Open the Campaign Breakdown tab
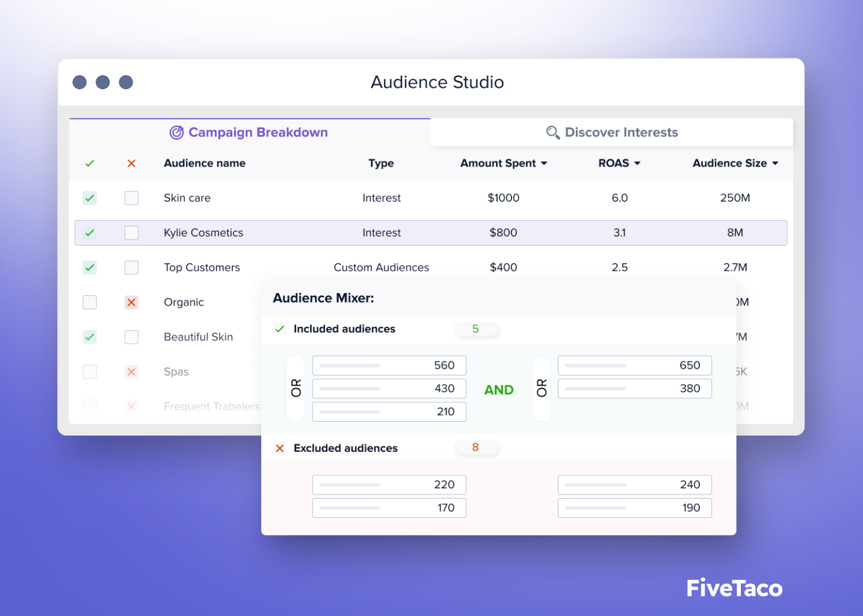The height and width of the screenshot is (616, 863). click(249, 132)
